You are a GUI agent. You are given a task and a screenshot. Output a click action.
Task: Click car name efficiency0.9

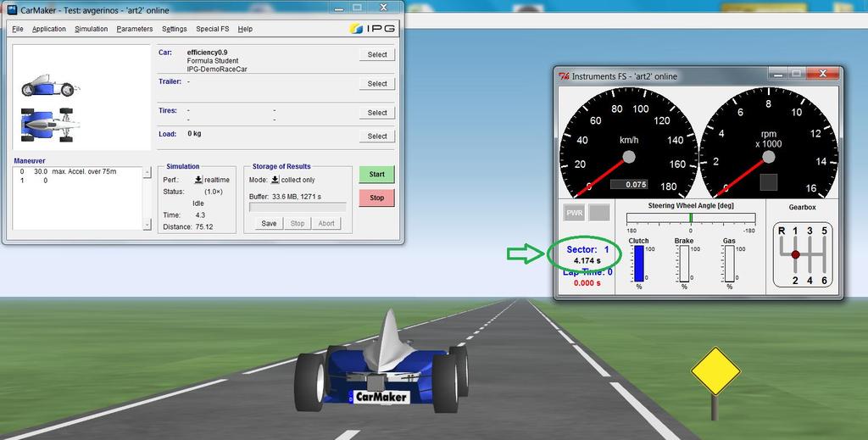[x=207, y=53]
